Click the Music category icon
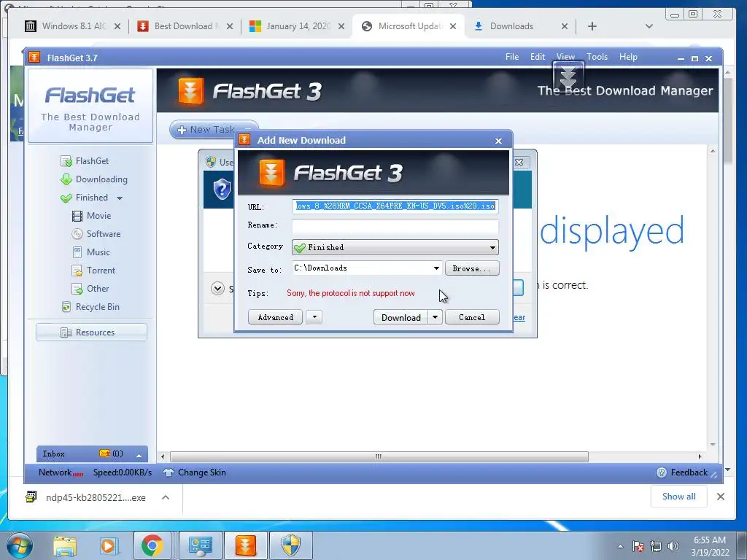 pos(77,252)
